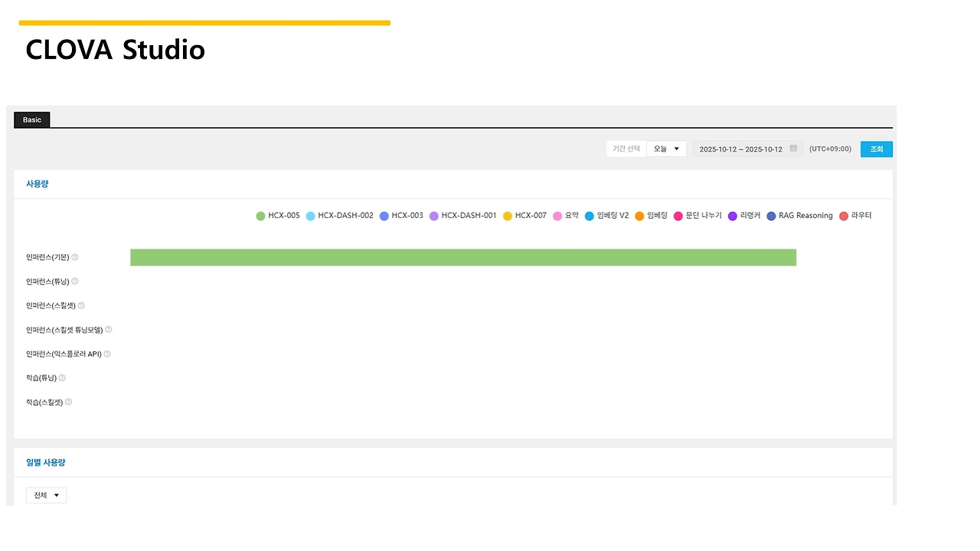Click the help icon beside 학습(튜닝)
Screen dimensions: 980x551
click(x=62, y=378)
